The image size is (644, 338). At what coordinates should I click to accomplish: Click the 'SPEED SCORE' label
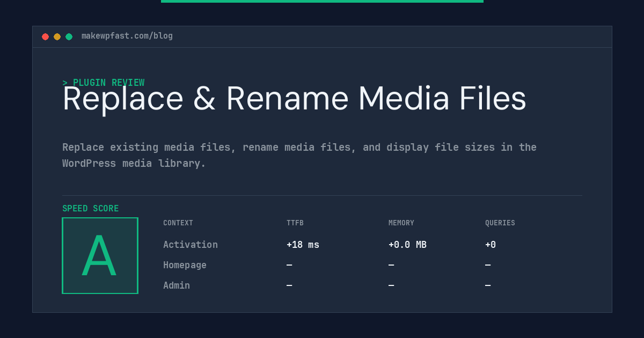click(91, 209)
